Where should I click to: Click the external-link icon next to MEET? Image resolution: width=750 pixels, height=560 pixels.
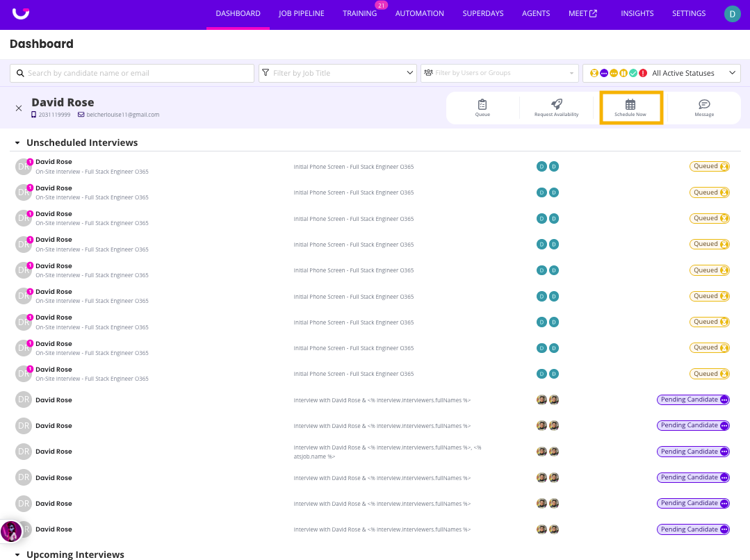coord(593,13)
